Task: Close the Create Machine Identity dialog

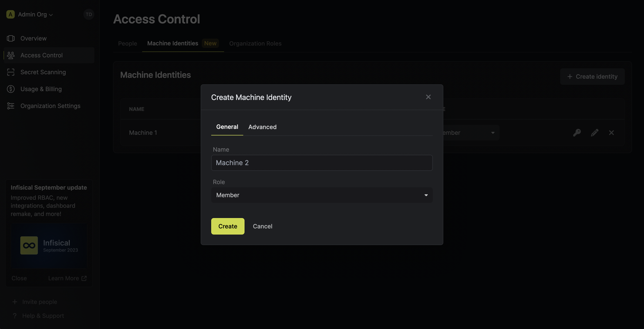Action: (x=428, y=97)
